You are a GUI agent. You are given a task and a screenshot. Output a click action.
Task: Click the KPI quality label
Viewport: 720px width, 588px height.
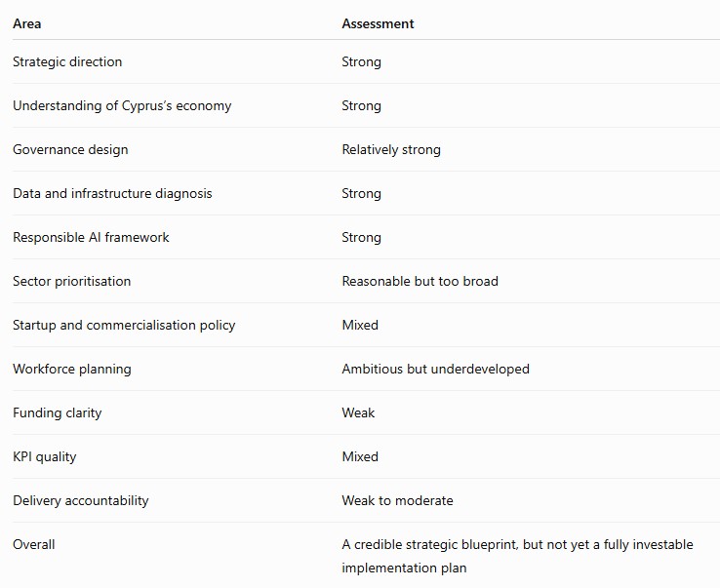[45, 457]
